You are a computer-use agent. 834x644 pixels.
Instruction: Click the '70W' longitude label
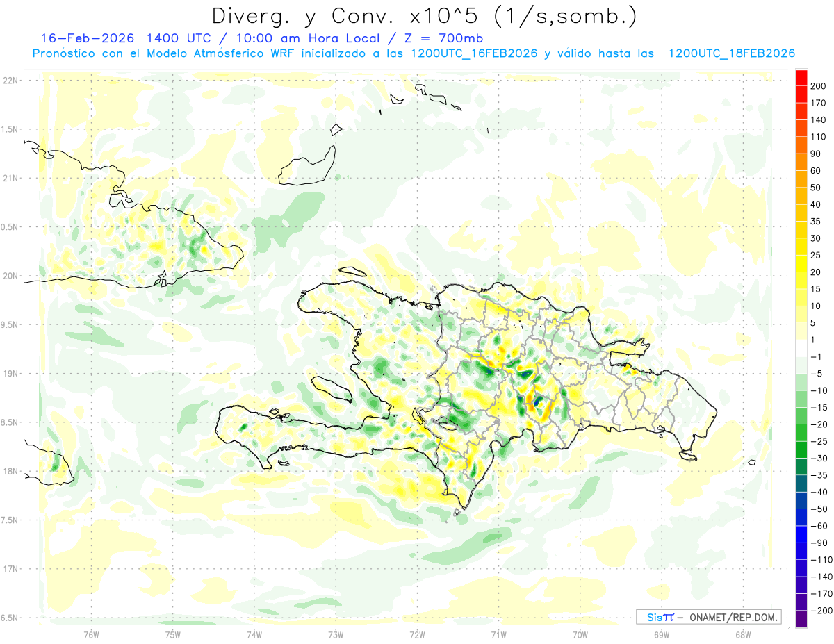[580, 634]
